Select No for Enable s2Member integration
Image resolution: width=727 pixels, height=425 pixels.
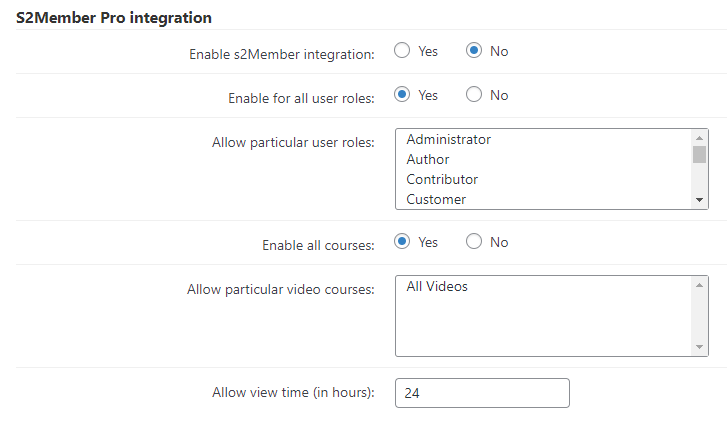click(x=474, y=51)
